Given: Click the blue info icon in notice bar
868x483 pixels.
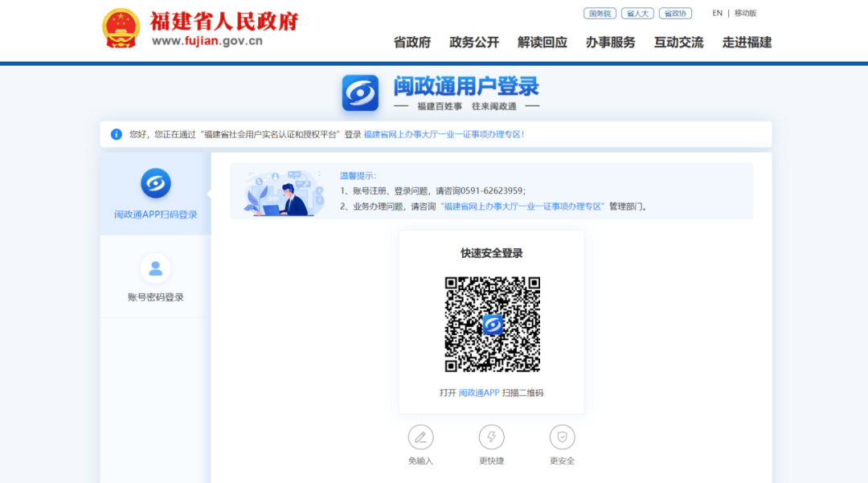Looking at the screenshot, I should click(x=117, y=134).
